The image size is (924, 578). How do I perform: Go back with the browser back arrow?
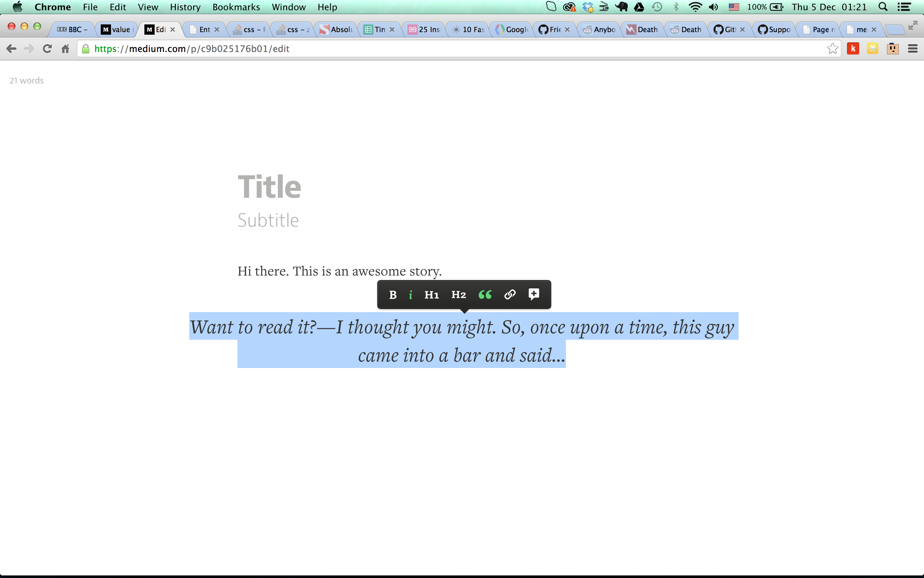(12, 48)
